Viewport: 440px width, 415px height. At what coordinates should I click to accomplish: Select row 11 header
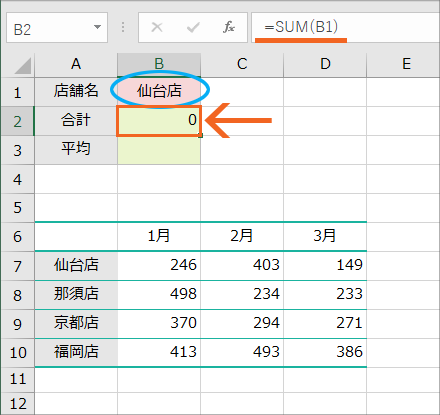pos(17,380)
